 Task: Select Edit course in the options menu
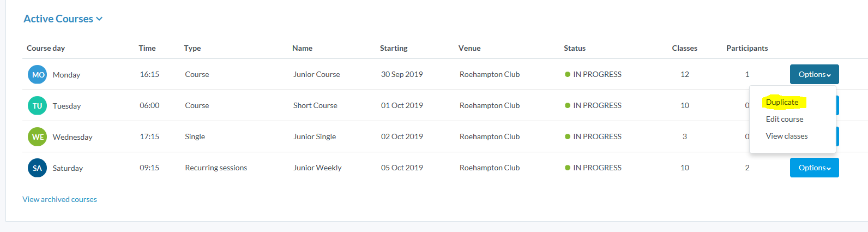click(x=784, y=119)
